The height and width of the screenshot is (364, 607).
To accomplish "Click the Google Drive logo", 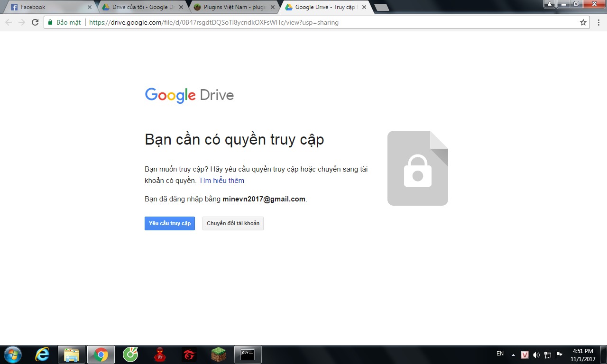I will coord(189,95).
